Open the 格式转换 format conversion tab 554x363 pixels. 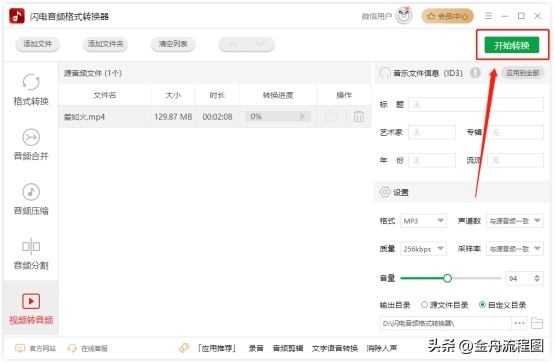tap(31, 90)
